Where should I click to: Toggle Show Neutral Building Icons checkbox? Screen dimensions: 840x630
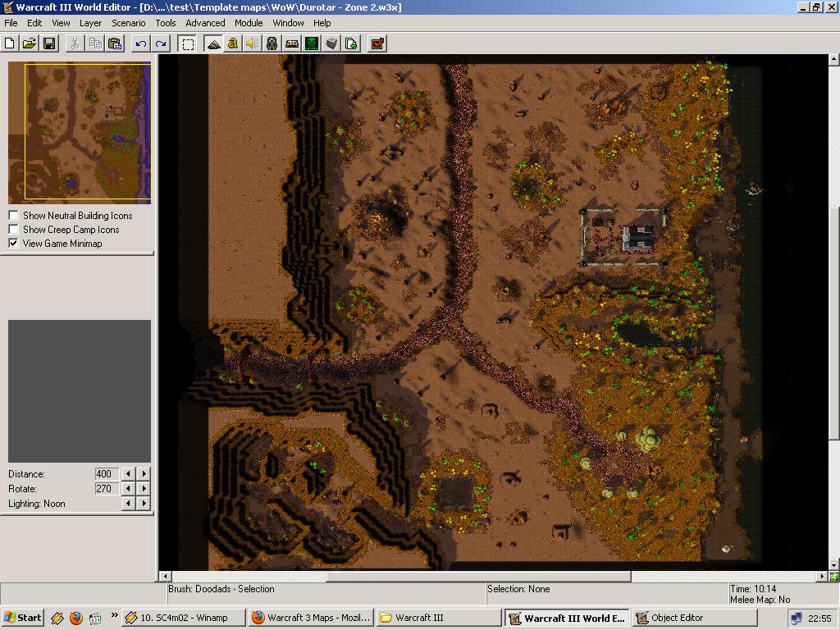(13, 216)
